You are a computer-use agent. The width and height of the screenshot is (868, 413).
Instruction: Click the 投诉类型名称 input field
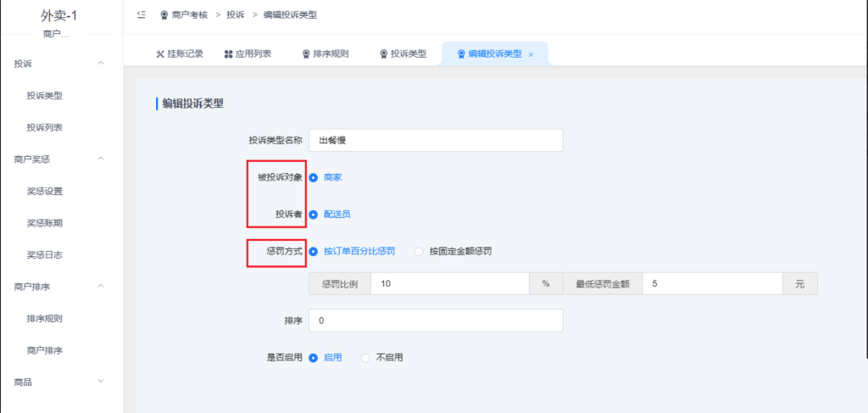(x=436, y=140)
